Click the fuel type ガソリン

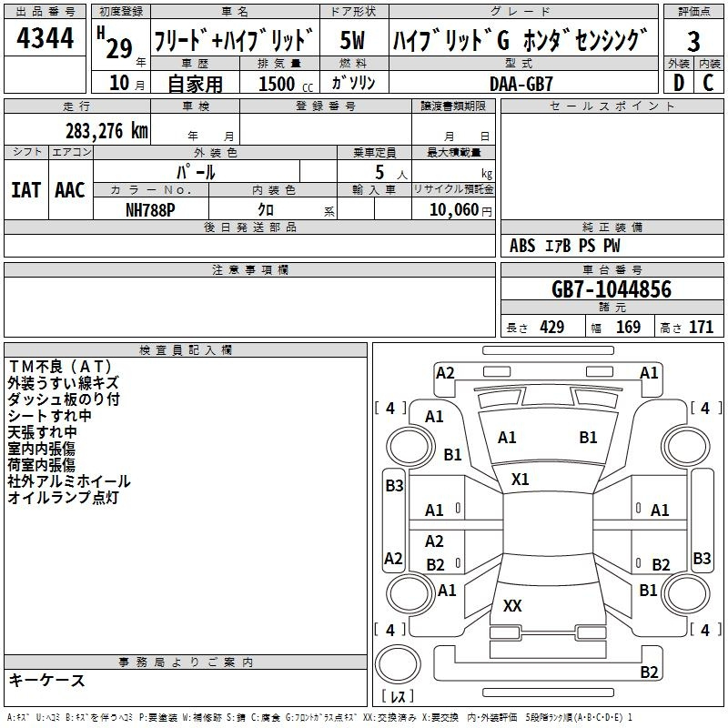point(353,83)
